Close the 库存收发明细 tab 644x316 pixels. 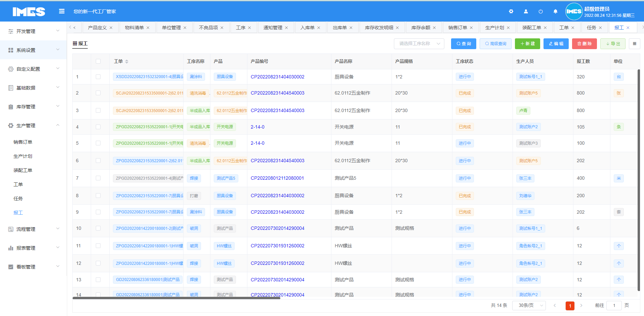397,28
